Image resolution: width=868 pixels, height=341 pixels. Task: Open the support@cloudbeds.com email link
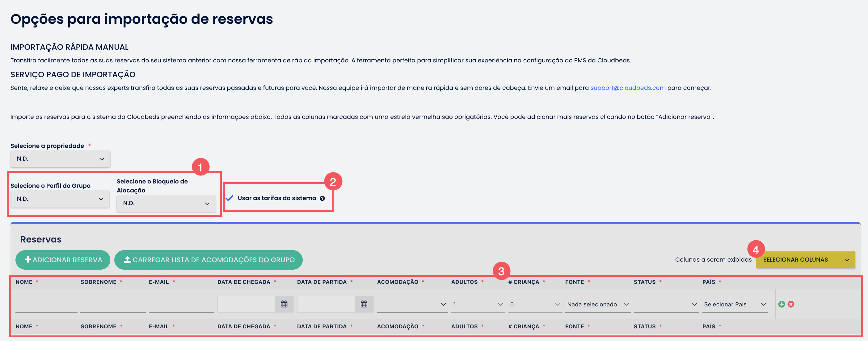[x=628, y=88]
